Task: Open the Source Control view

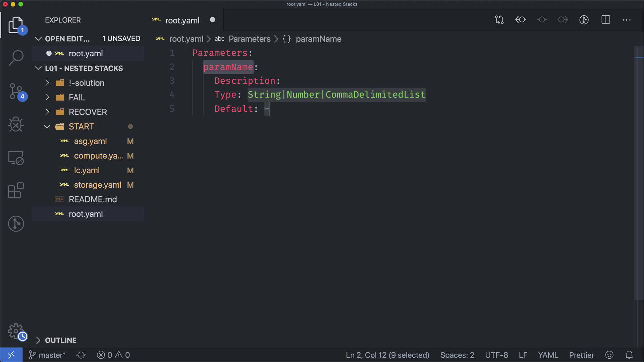Action: tap(16, 91)
